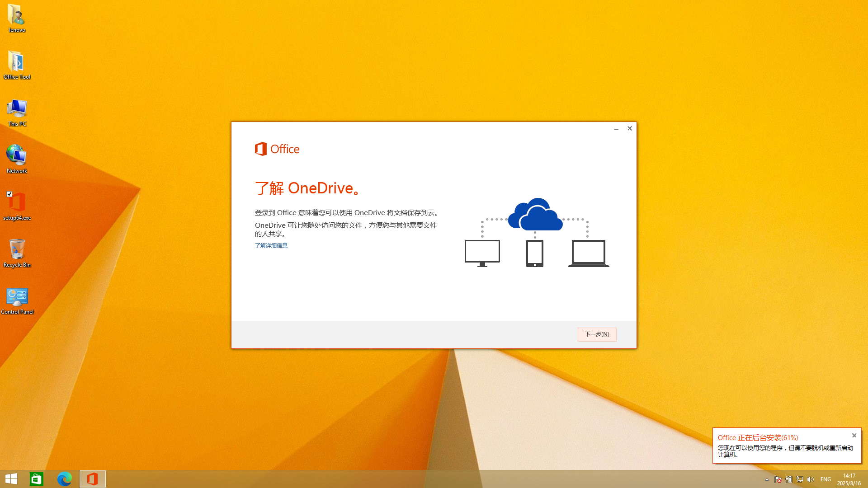The image size is (868, 488).
Task: Click the 下一步(N) next button
Action: (597, 334)
